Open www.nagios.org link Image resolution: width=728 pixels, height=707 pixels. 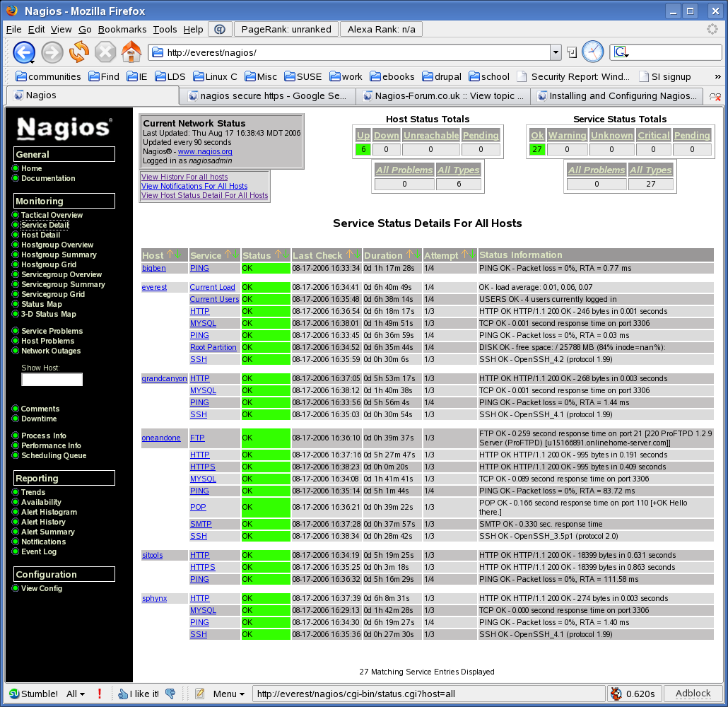pos(205,151)
